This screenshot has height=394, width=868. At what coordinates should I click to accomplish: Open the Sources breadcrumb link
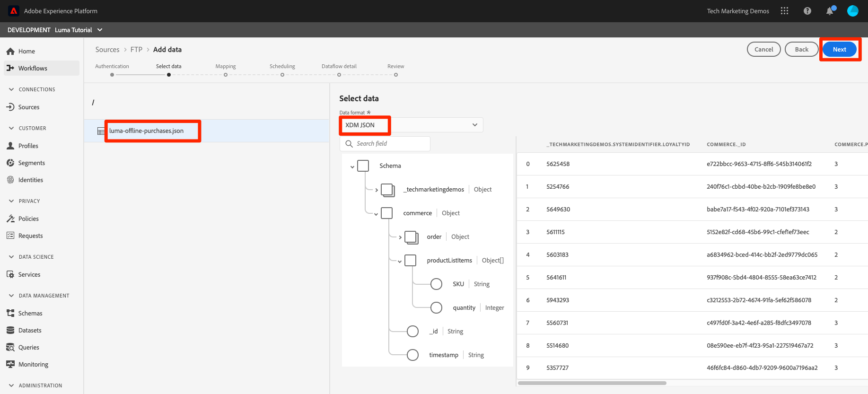click(x=107, y=50)
